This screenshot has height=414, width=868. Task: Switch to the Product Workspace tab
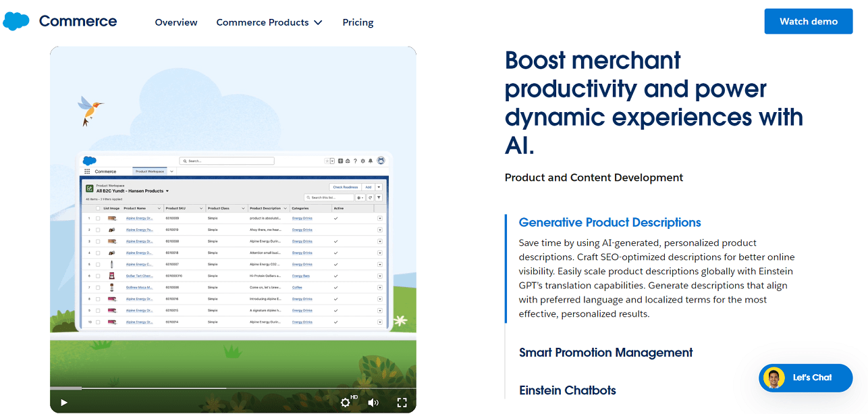coord(149,172)
